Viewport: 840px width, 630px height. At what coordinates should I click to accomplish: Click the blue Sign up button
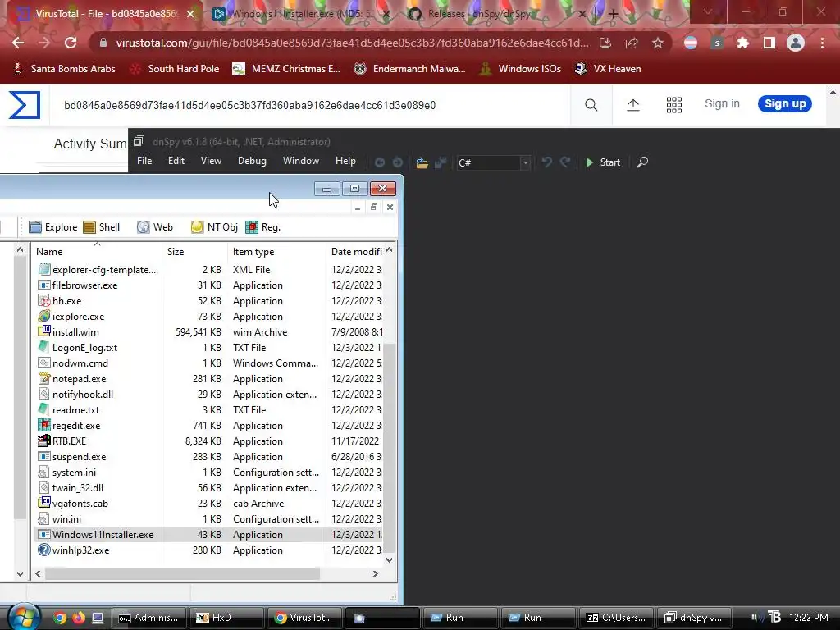(785, 104)
